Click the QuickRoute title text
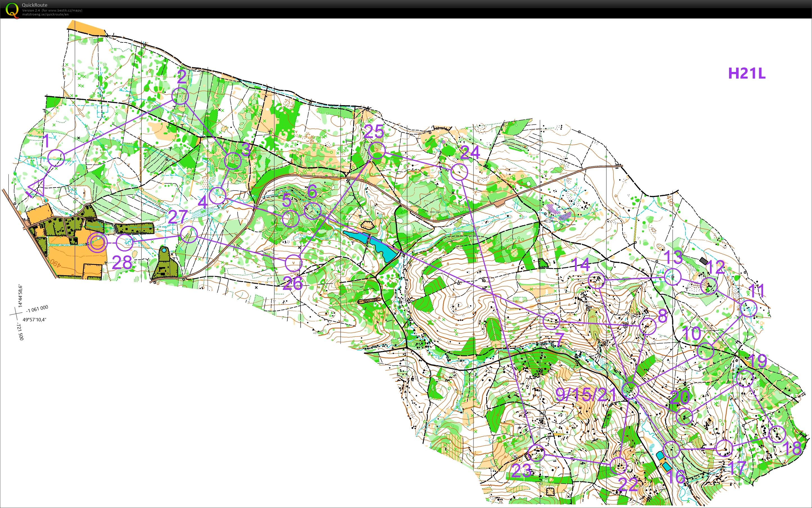 (x=34, y=5)
